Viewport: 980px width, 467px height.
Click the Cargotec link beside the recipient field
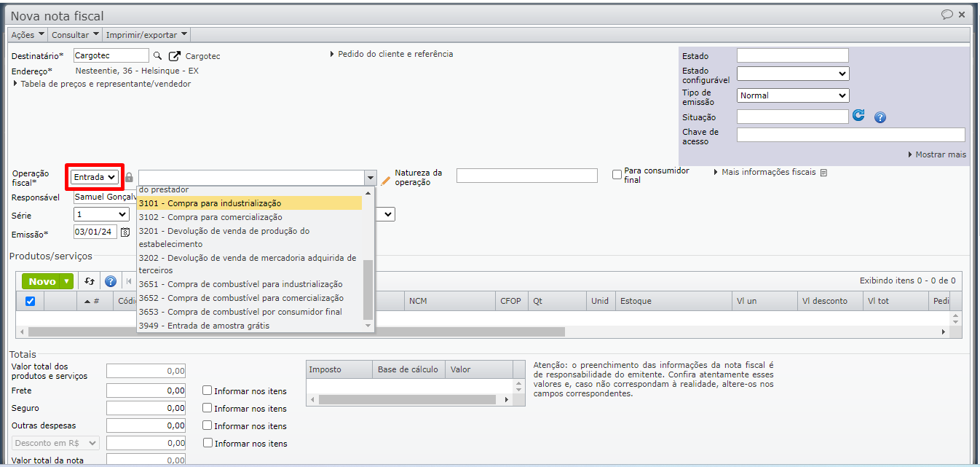pyautogui.click(x=202, y=56)
